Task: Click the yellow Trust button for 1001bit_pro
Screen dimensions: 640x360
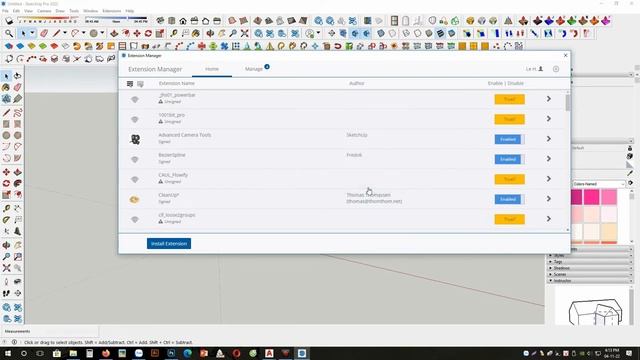Action: [509, 119]
